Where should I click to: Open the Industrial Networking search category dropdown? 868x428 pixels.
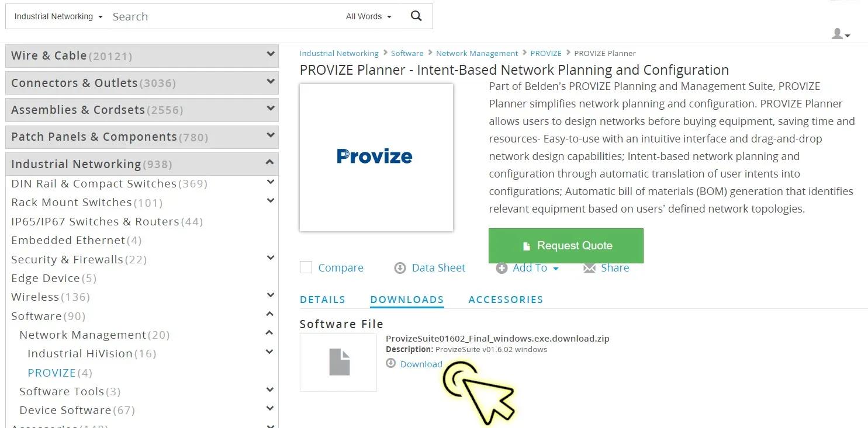point(58,16)
